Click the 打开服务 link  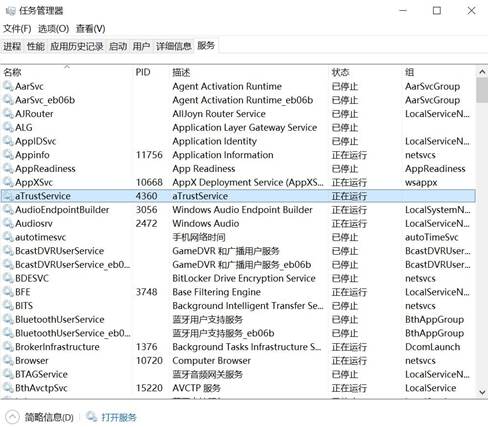coord(119,417)
